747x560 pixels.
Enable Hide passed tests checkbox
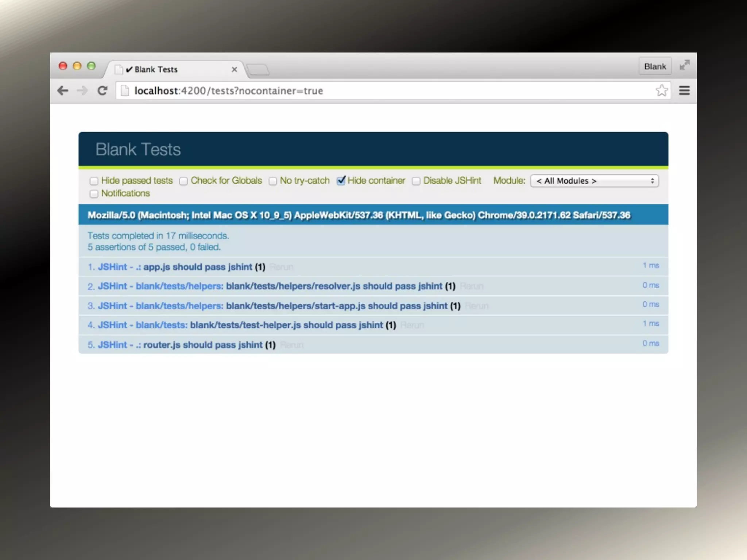coord(94,181)
